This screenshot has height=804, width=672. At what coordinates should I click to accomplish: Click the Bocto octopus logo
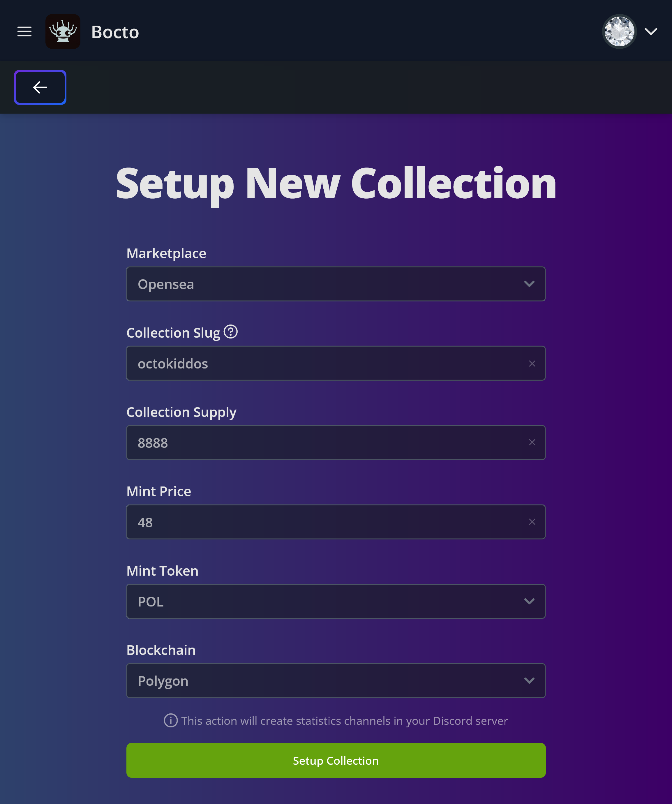63,31
